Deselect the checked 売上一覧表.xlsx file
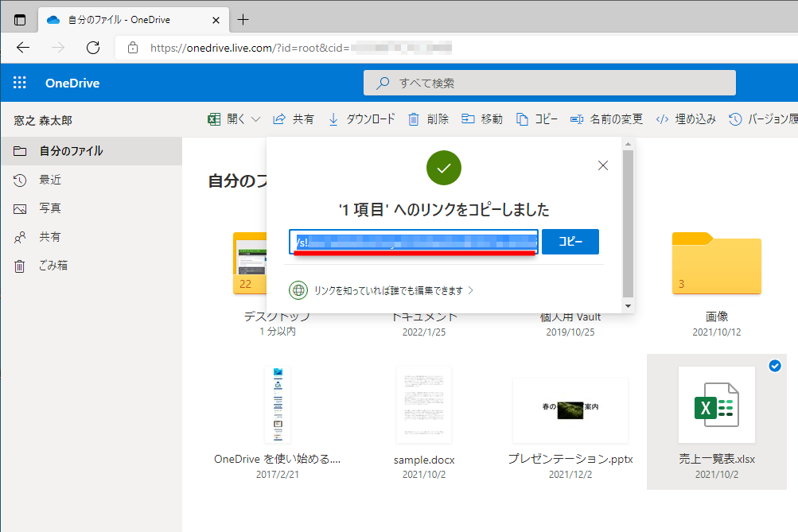The image size is (798, 532). tap(774, 365)
